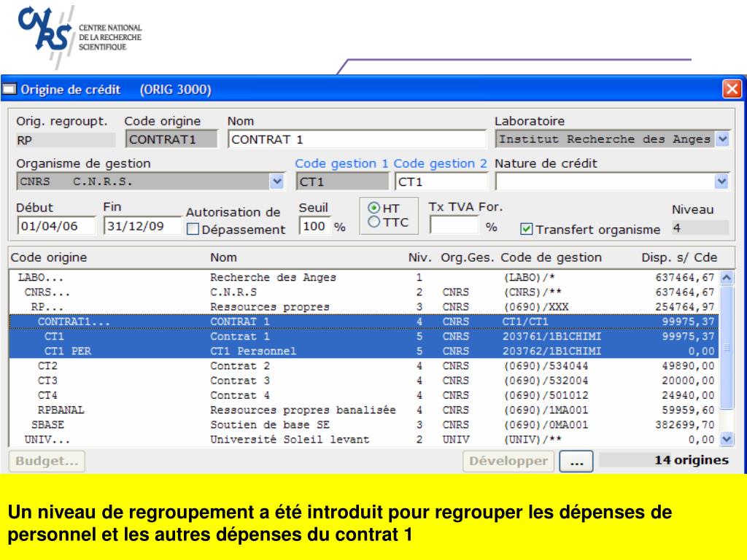Click the list scrollbar up arrow
Viewport: 747px width, 560px height.
coord(727,278)
